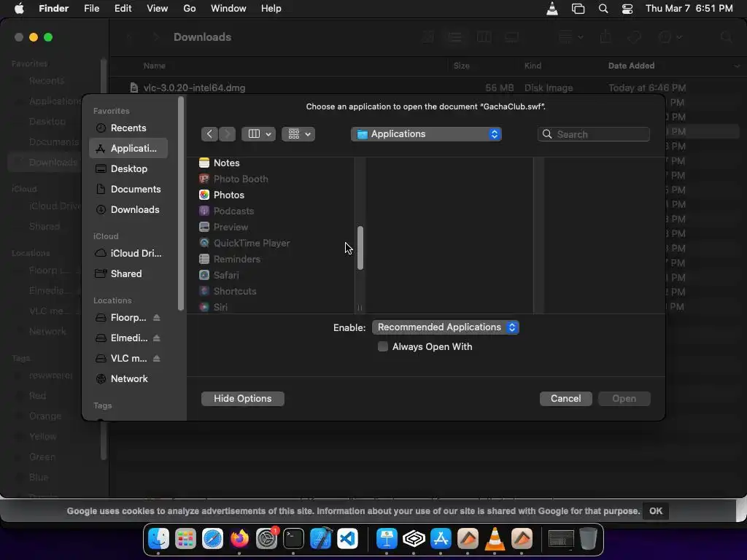Viewport: 747px width, 560px height.
Task: Open Keynote from the Dock
Action: (387, 539)
